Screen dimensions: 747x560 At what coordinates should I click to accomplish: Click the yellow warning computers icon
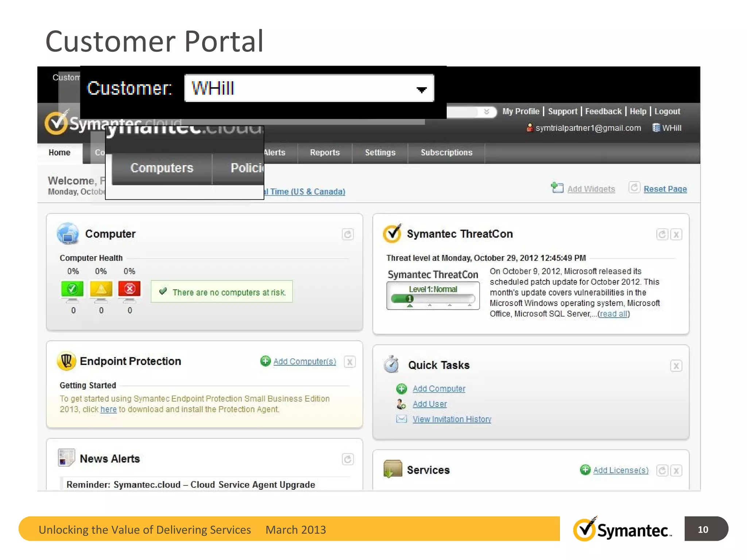101,291
